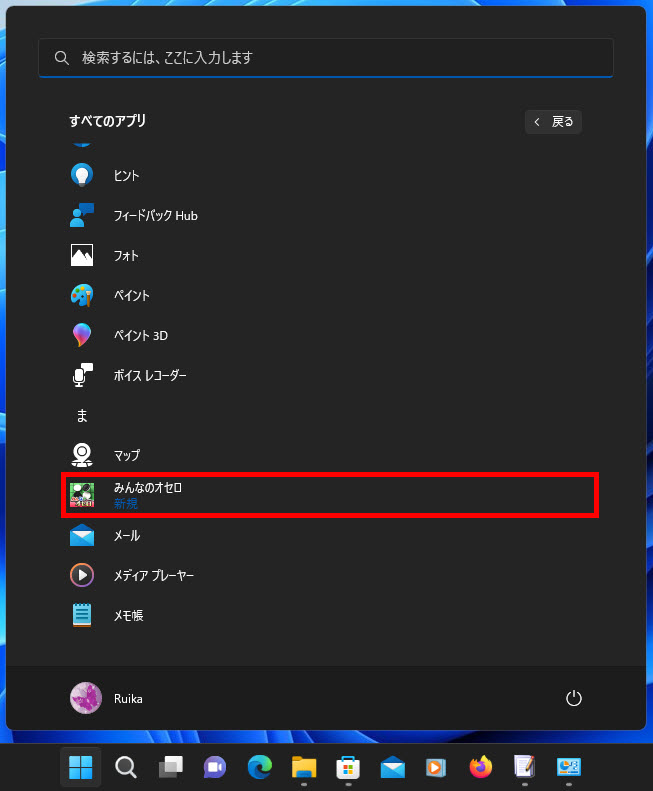This screenshot has height=791, width=653.
Task: Open File Explorer from the taskbar
Action: (304, 767)
